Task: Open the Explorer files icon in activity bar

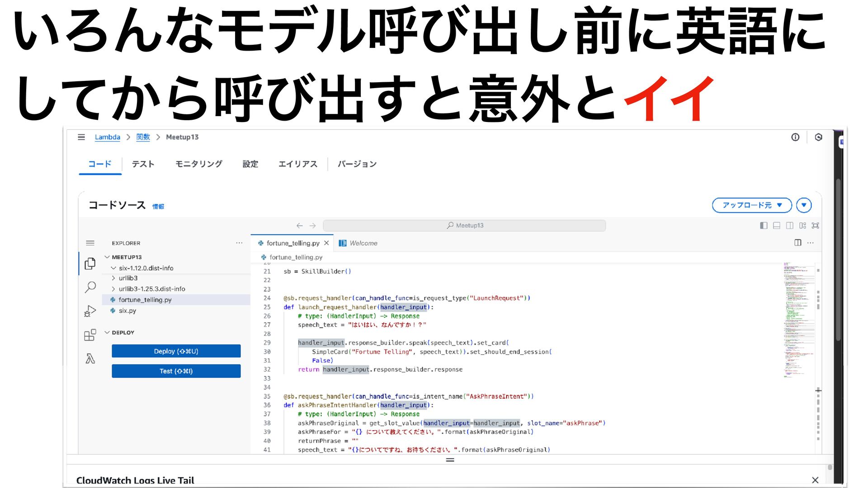Action: pyautogui.click(x=90, y=263)
